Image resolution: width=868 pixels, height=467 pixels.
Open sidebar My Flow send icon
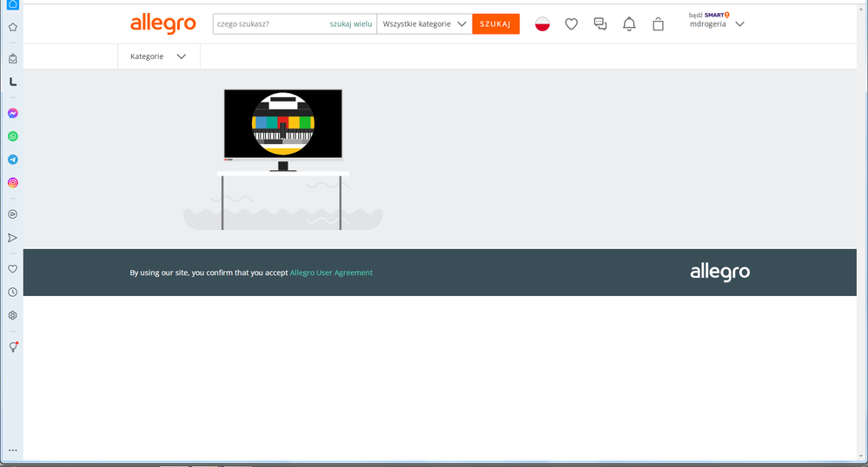(13, 238)
